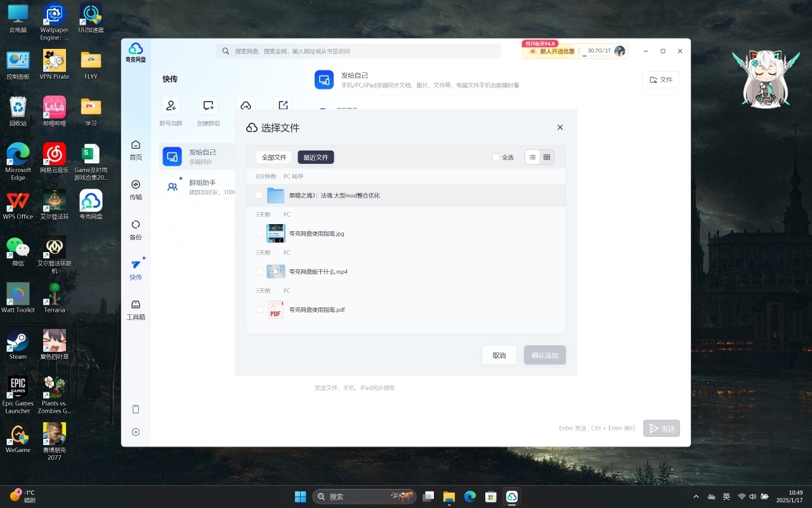Click file name 夸克网盘能干什么.mp4
This screenshot has height=508, width=812.
pyautogui.click(x=318, y=272)
